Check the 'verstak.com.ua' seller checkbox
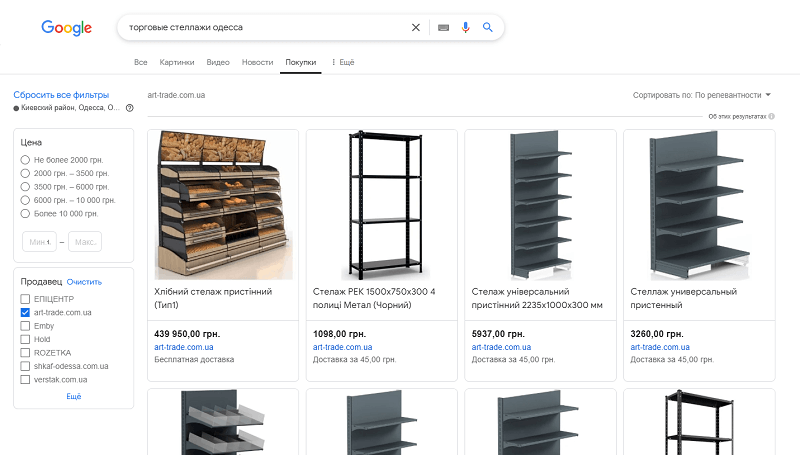Image resolution: width=800 pixels, height=455 pixels. (x=25, y=380)
